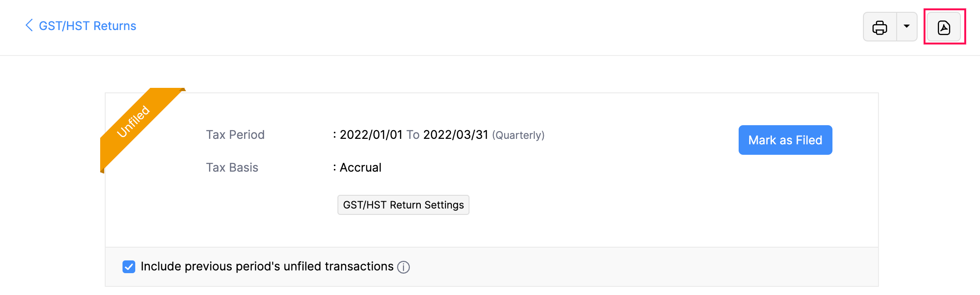This screenshot has height=295, width=980.
Task: Go back via GST/HST Returns link
Action: 87,26
